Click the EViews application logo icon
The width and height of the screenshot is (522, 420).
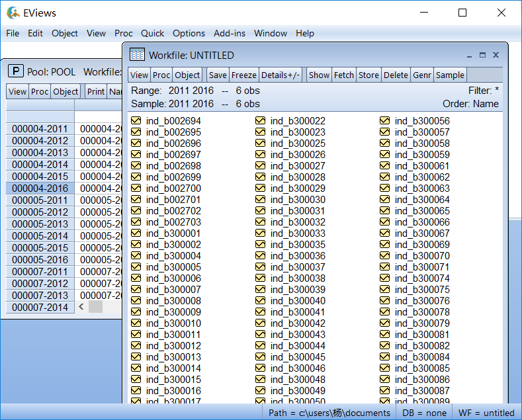13,13
